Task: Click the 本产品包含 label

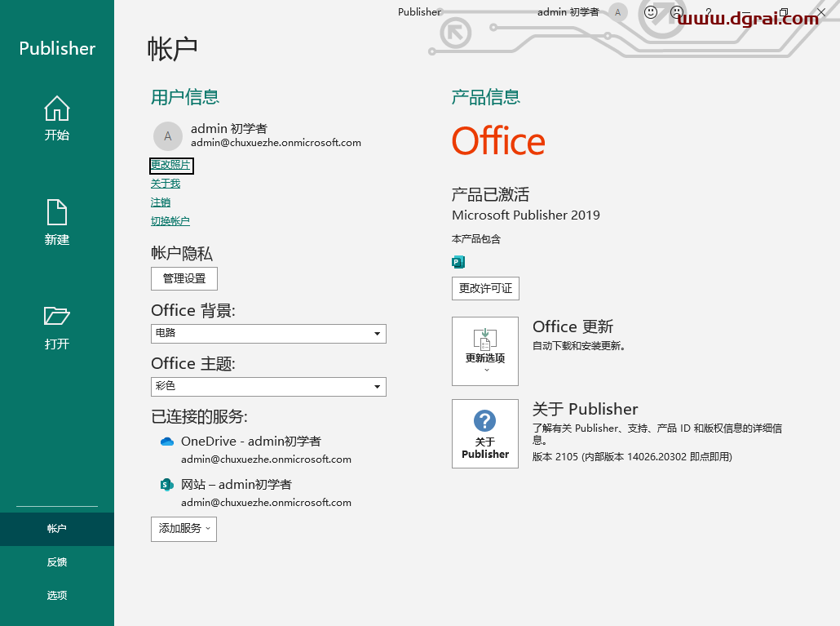Action: (476, 240)
